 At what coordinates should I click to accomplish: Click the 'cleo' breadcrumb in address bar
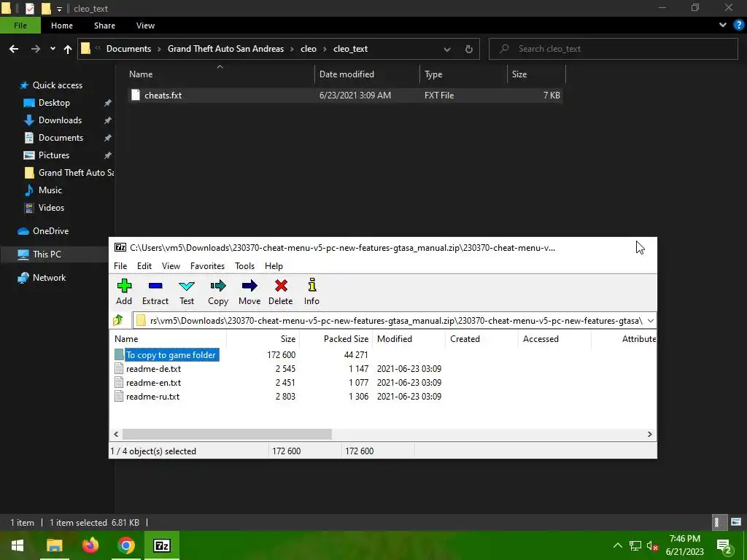point(309,49)
